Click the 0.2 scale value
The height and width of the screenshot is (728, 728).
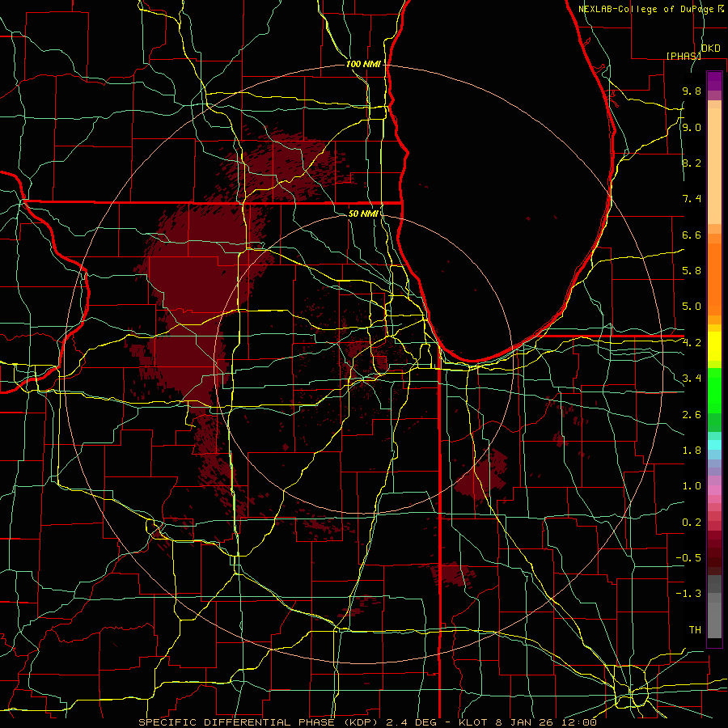(692, 523)
